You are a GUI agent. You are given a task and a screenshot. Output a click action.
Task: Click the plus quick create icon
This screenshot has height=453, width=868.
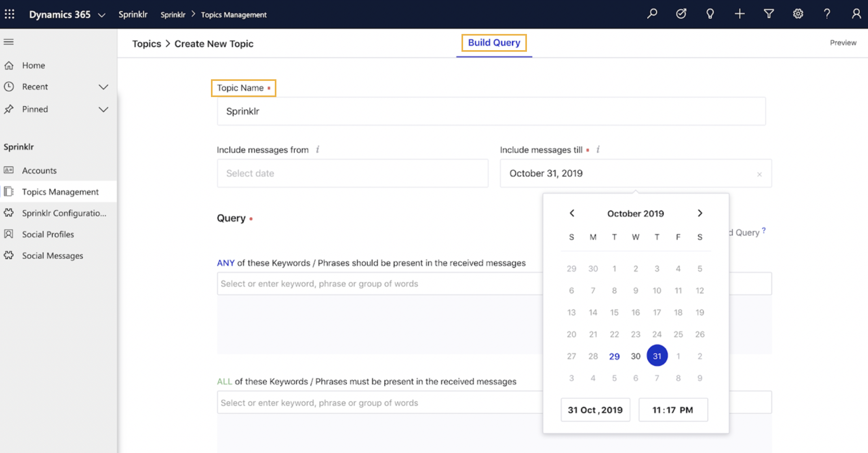click(739, 14)
